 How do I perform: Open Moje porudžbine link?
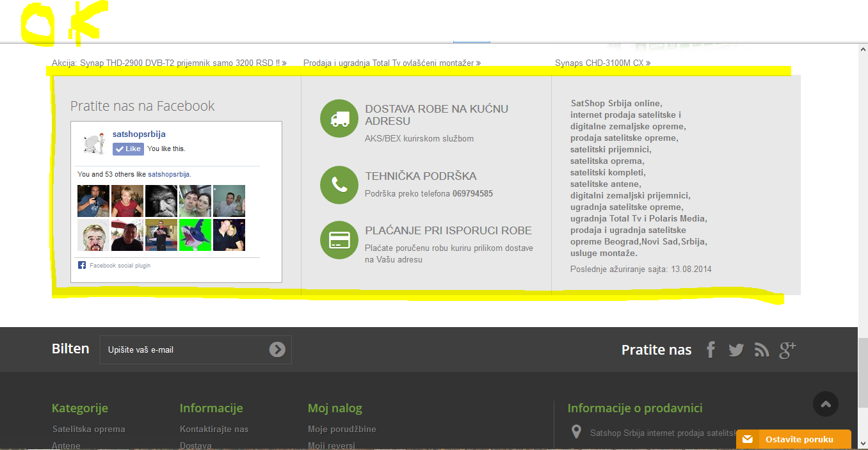[x=342, y=429]
